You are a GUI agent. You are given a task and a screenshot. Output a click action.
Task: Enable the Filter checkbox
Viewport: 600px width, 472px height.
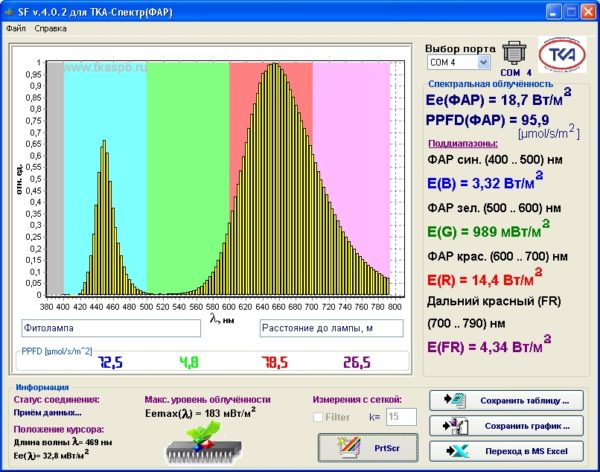tap(318, 417)
